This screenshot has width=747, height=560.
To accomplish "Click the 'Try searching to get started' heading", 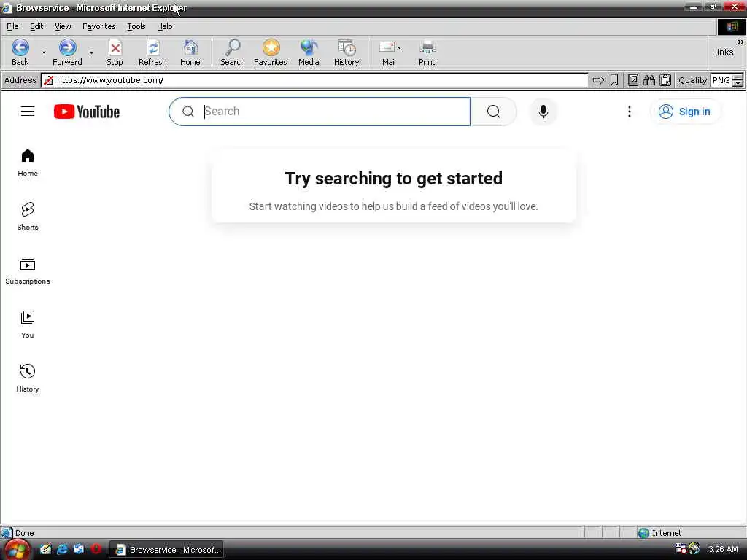I will pyautogui.click(x=393, y=179).
